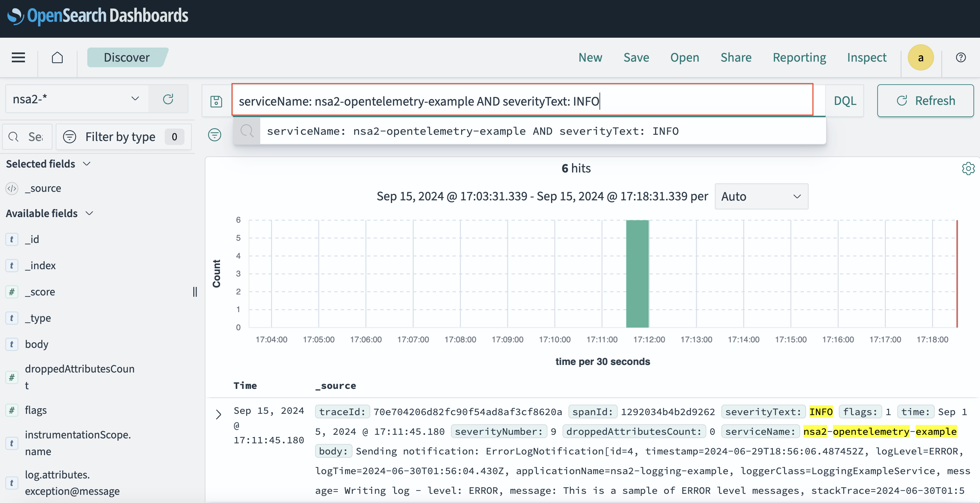Select the _score field name

[40, 292]
